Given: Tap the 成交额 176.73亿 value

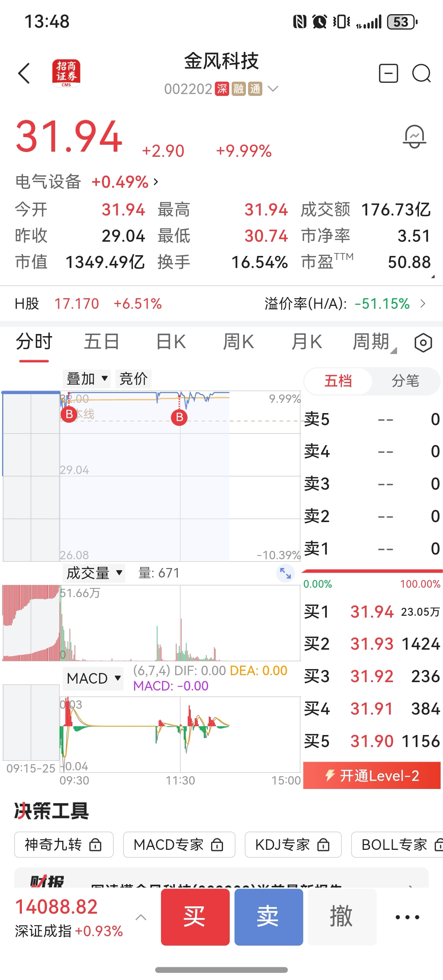Looking at the screenshot, I should coord(396,210).
